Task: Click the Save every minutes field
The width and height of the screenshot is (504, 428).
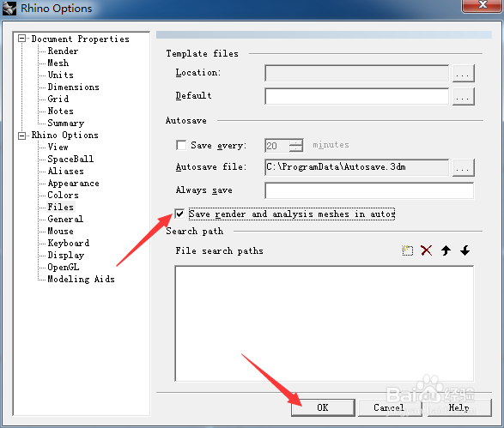Action: tap(277, 146)
